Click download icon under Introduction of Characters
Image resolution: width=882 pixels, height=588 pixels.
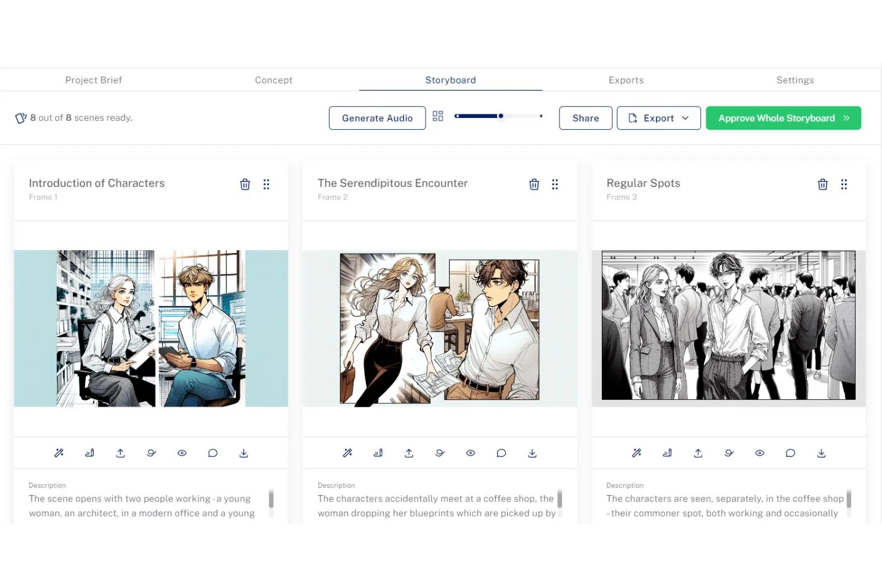click(244, 453)
